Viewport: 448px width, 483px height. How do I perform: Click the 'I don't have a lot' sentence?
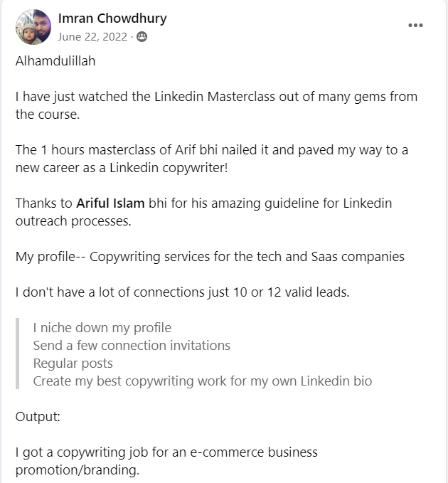(182, 292)
